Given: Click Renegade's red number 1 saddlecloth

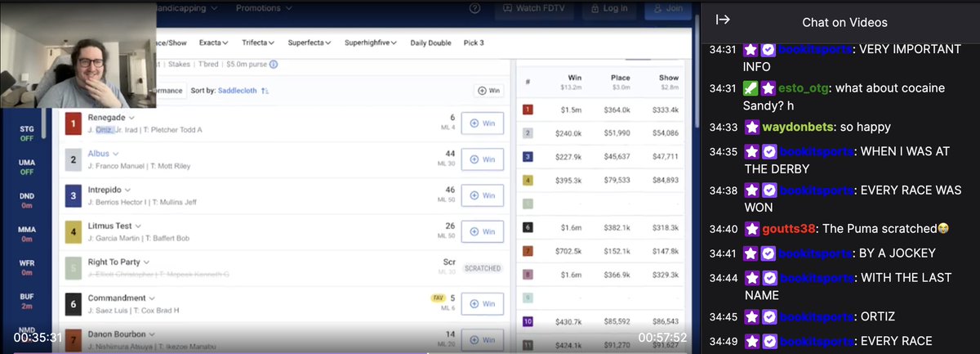Looking at the screenshot, I should pyautogui.click(x=73, y=123).
